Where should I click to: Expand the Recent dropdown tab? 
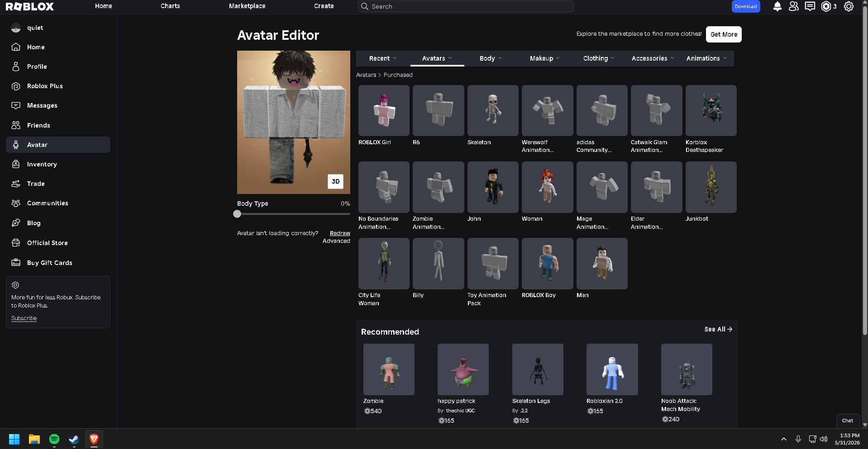pyautogui.click(x=383, y=58)
